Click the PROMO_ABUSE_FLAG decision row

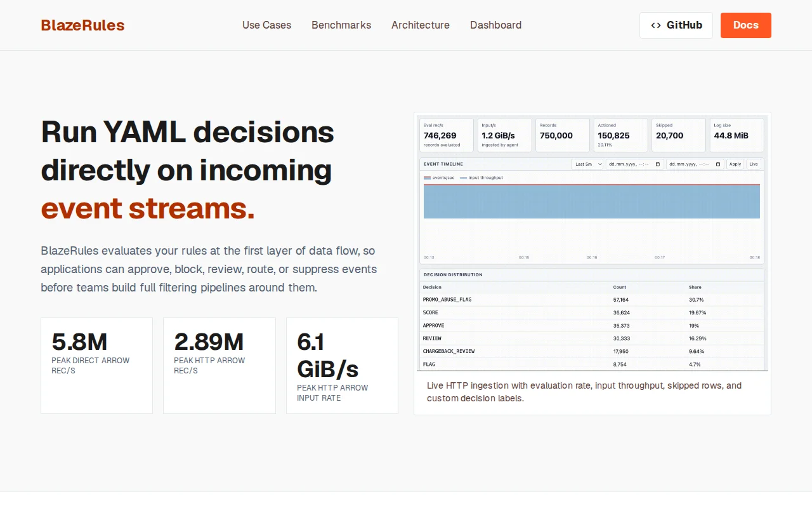[x=592, y=299]
